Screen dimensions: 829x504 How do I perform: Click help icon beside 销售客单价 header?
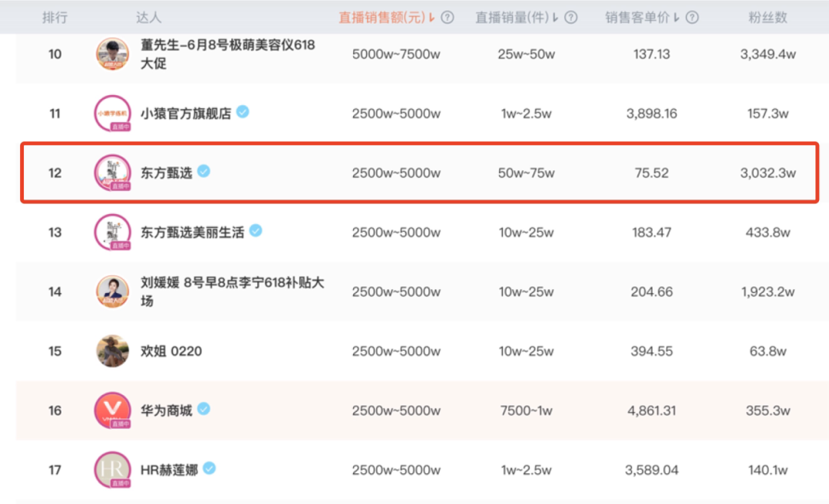click(692, 18)
